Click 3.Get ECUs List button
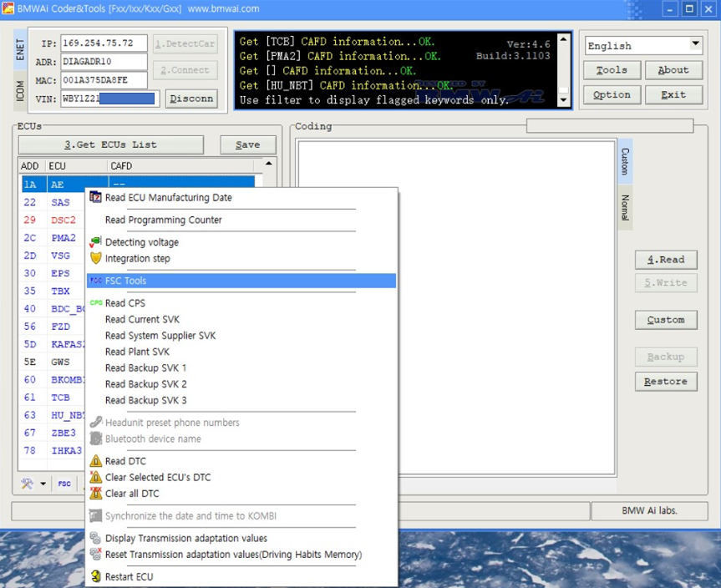 tap(111, 144)
